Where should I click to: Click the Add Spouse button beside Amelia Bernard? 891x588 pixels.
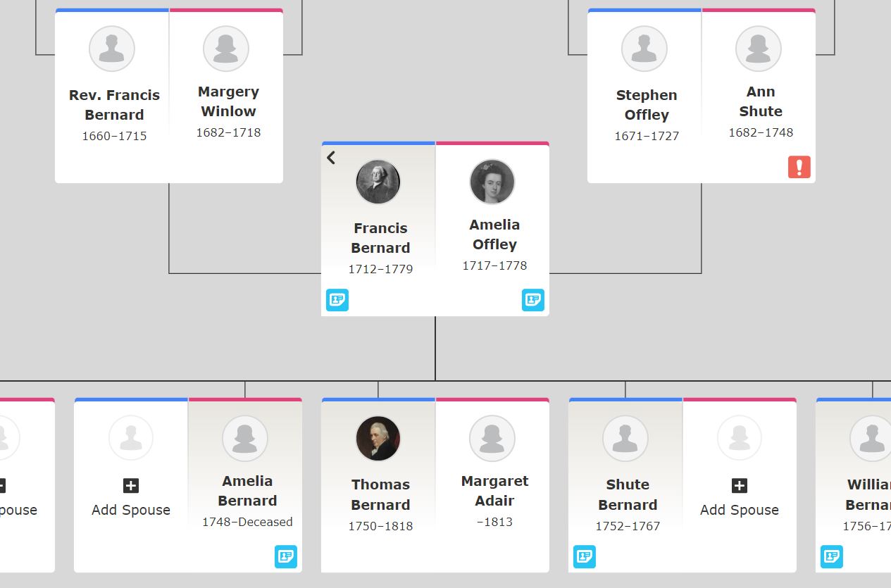131,510
